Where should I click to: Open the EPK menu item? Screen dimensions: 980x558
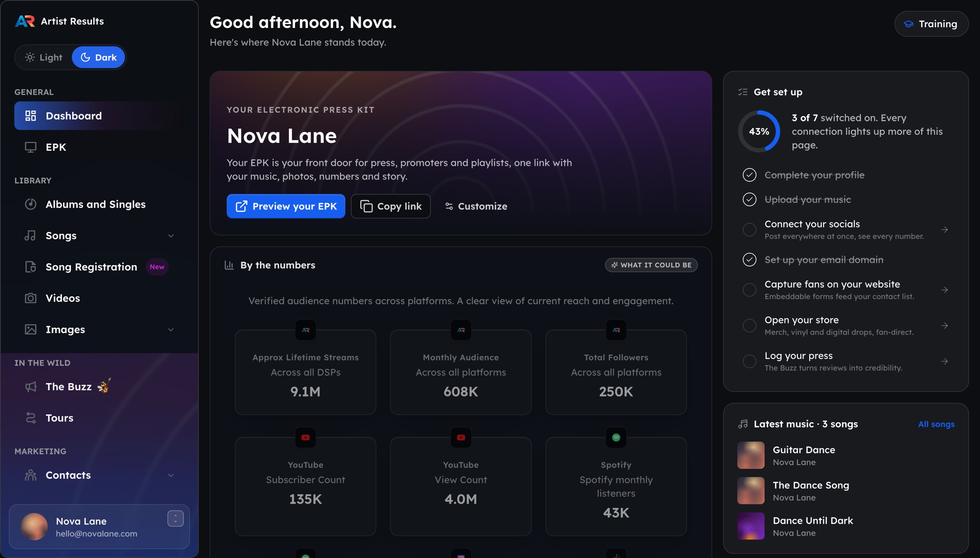point(99,147)
